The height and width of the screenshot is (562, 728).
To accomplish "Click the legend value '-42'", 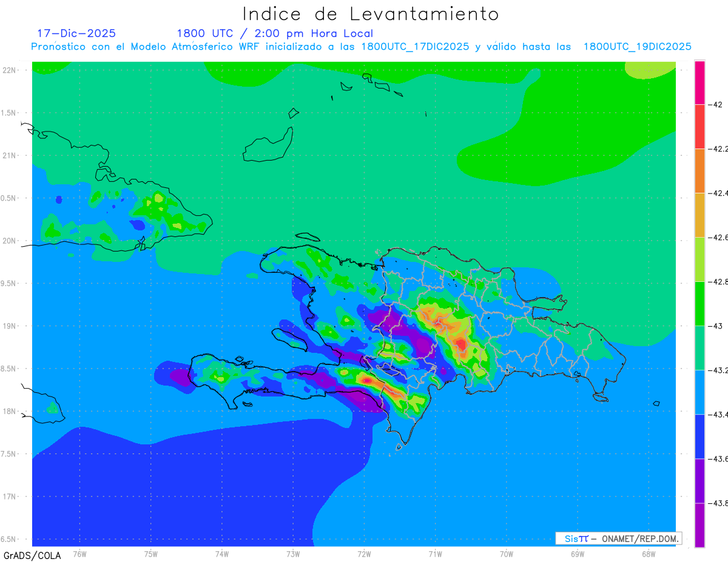I will (x=716, y=104).
